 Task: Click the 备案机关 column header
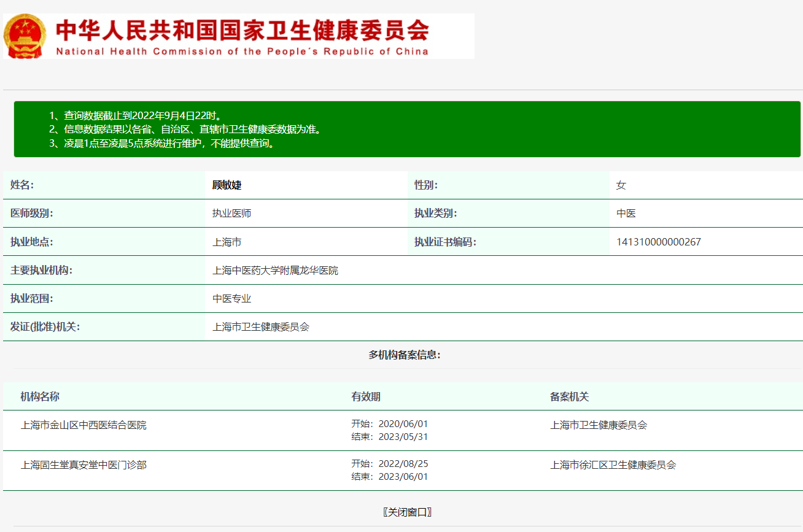[x=570, y=396]
